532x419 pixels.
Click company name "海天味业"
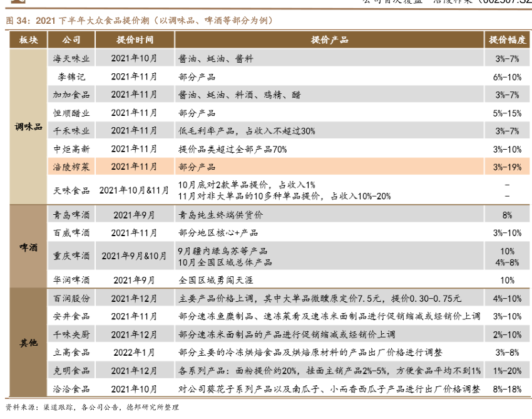pos(71,59)
